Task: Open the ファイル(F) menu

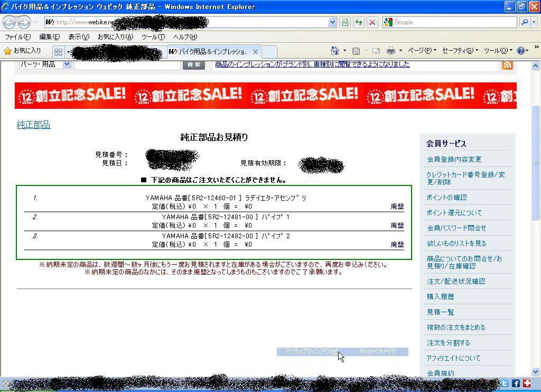Action: [17, 37]
